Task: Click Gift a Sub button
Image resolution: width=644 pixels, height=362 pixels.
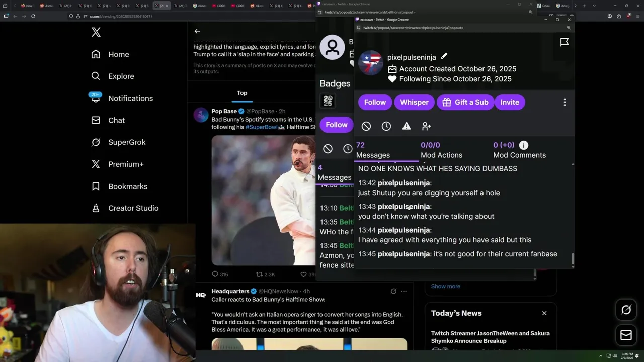Action: pos(465,102)
